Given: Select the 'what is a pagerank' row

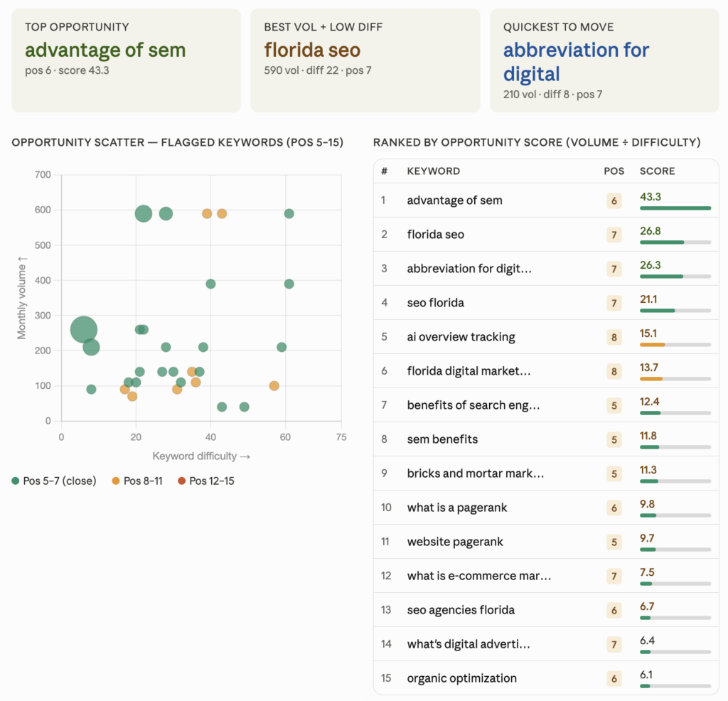Looking at the screenshot, I should click(546, 508).
